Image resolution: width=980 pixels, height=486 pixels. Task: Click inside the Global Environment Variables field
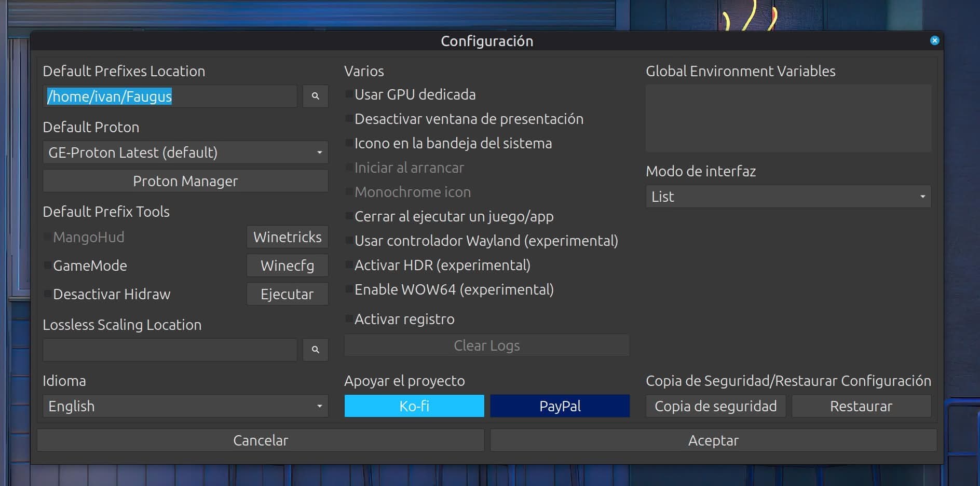(788, 118)
